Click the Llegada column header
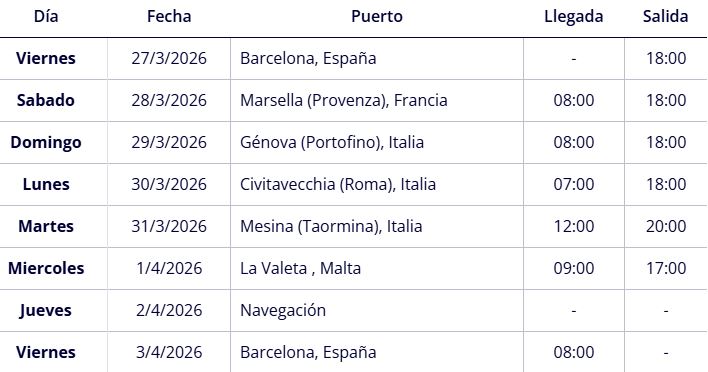This screenshot has width=708, height=372. [573, 17]
